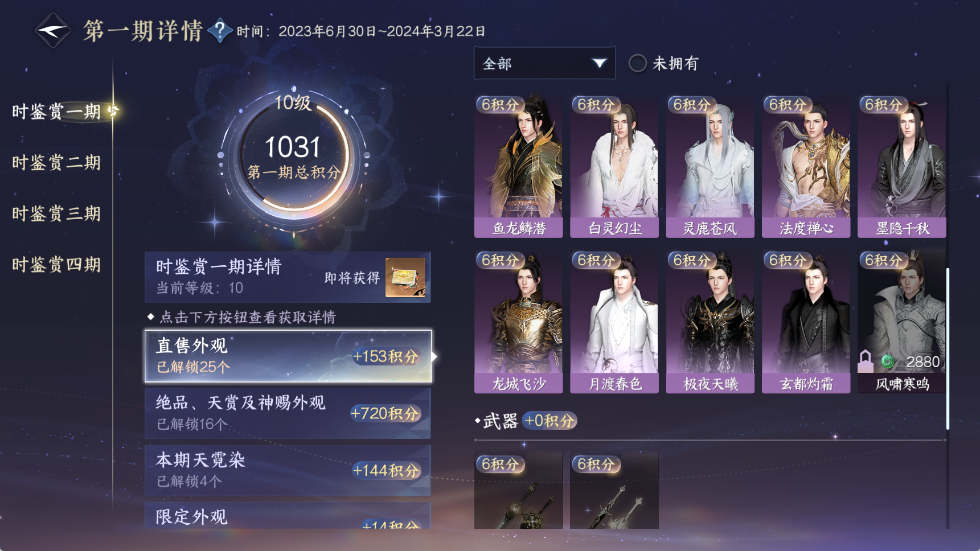
Task: Select the 鱼龙鳞潜 outfit thumbnail
Action: [x=519, y=166]
